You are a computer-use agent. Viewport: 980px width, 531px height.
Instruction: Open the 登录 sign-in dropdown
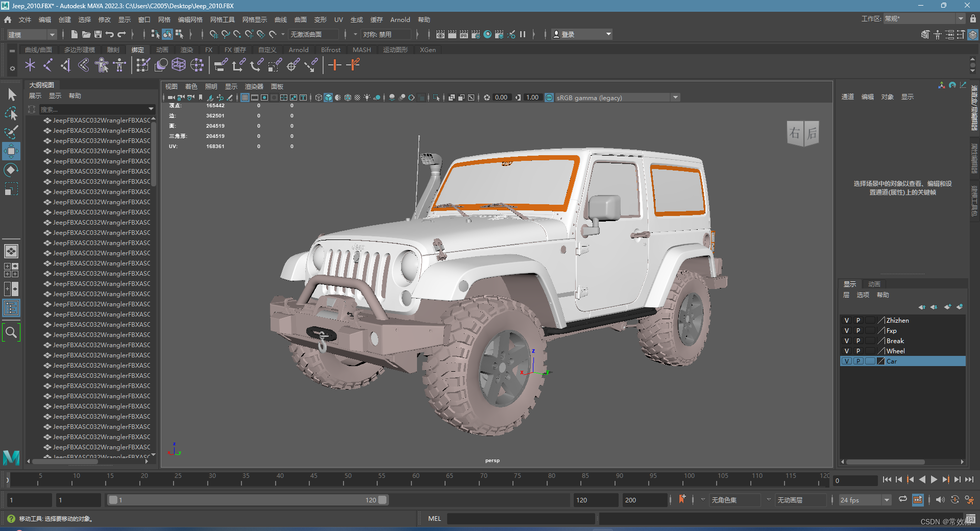tap(582, 34)
